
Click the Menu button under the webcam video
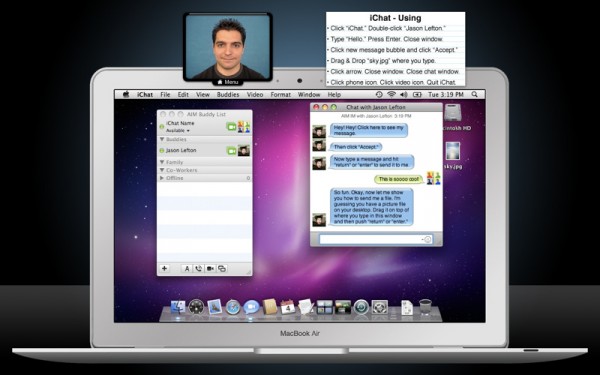[x=228, y=82]
